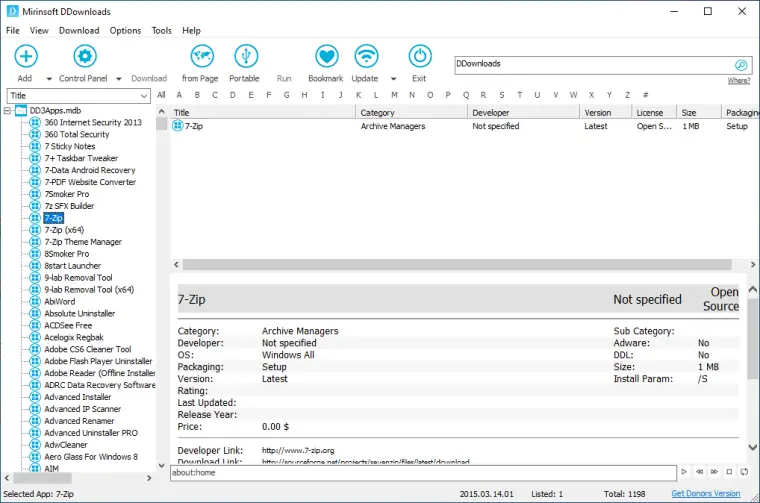Filter list by letter M
The image size is (760, 503).
pos(394,95)
